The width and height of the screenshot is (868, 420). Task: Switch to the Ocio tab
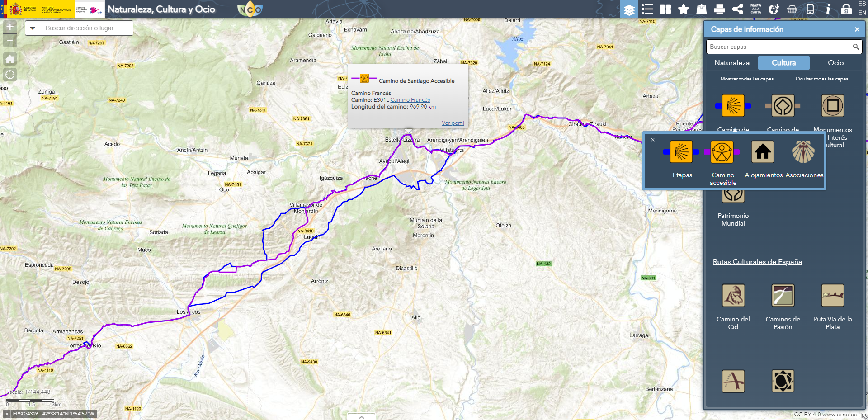pyautogui.click(x=835, y=63)
